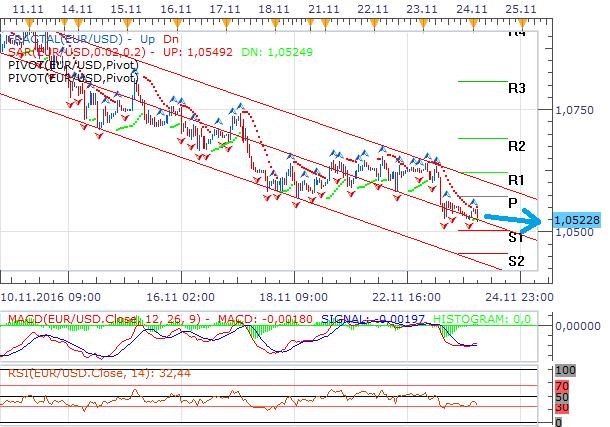This screenshot has width=610, height=427.
Task: Click the first PIVOT(EUR/USD,Pivot) indicator label
Action: pos(70,66)
